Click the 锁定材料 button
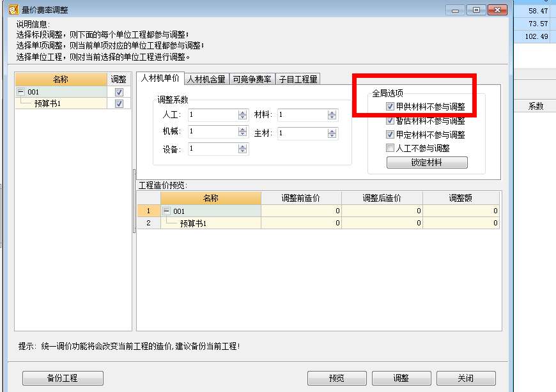This screenshot has height=392, width=556. coord(427,163)
